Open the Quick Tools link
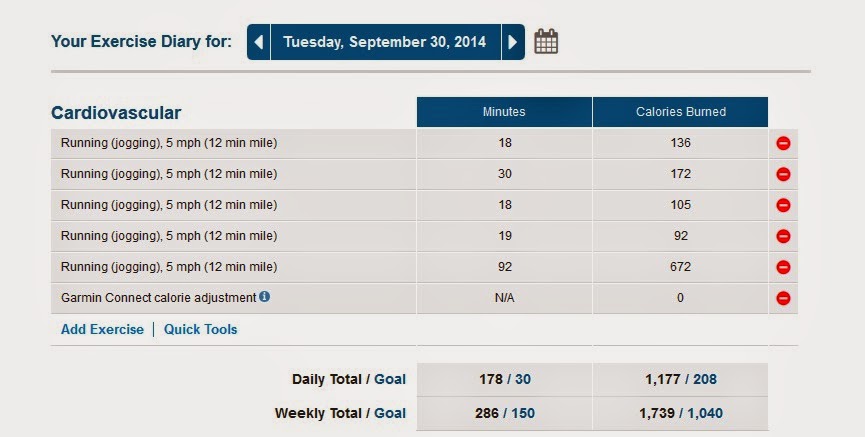 point(201,329)
